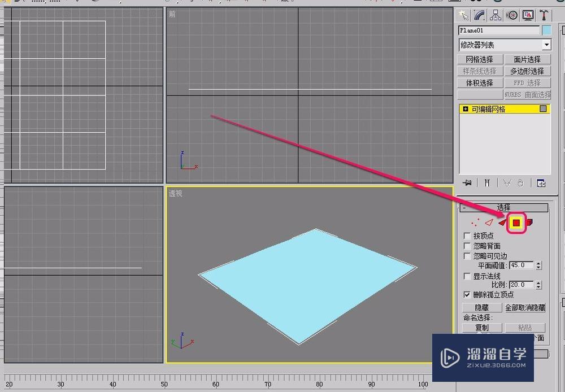Click frame 80 on the timeline

point(319,384)
